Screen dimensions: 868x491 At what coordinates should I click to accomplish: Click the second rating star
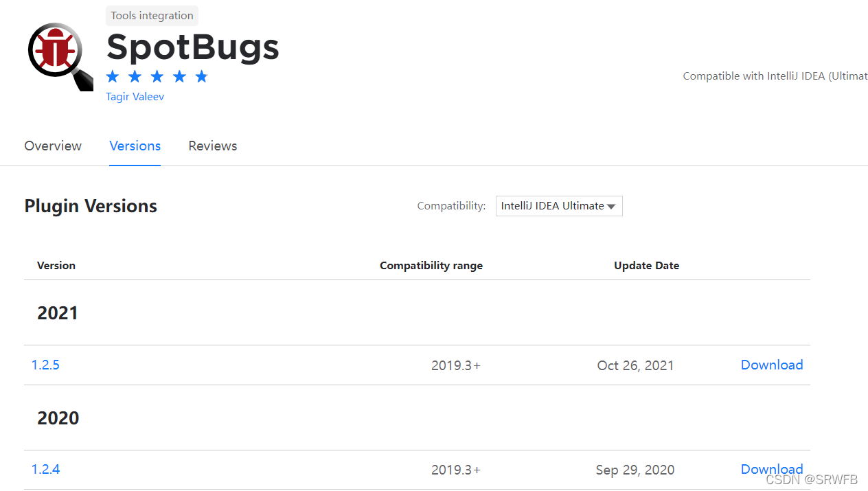click(x=135, y=76)
